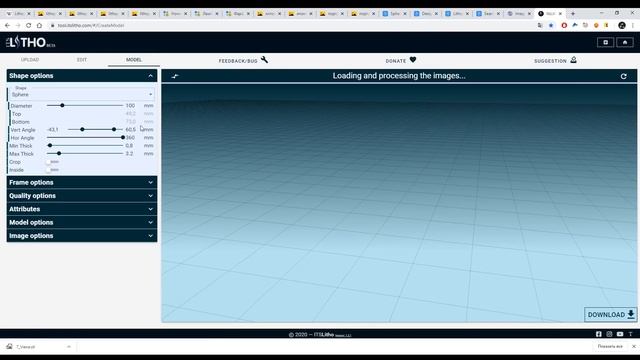Open the browser profile avatar

[x=622, y=25]
